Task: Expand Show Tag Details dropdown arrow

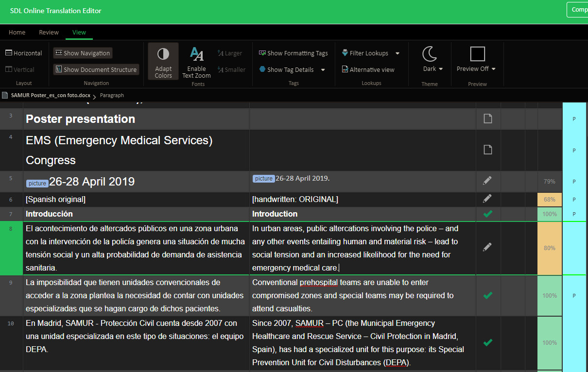Action: coord(323,69)
